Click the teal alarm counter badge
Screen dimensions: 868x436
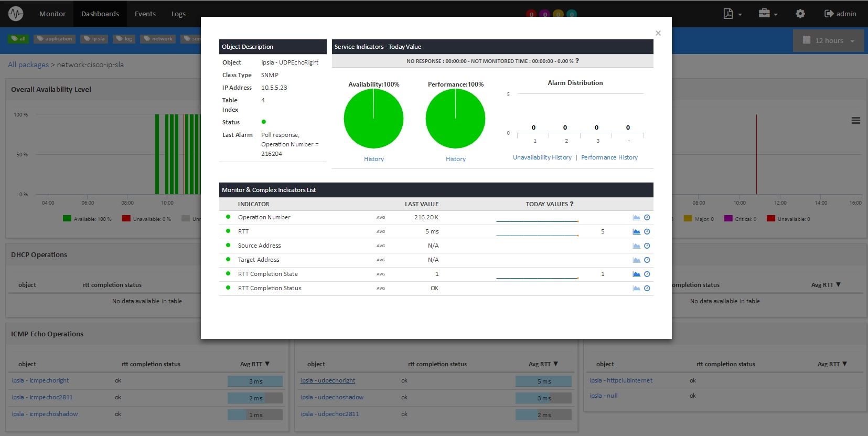coord(572,14)
